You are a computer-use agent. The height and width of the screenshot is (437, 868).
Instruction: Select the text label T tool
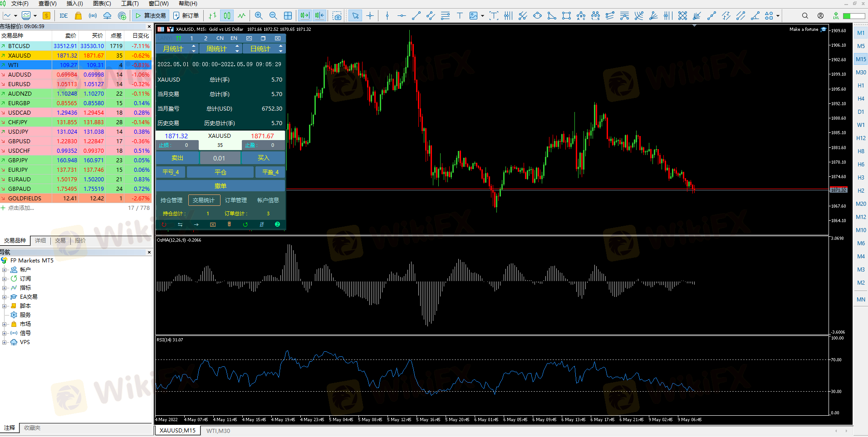[x=460, y=16]
